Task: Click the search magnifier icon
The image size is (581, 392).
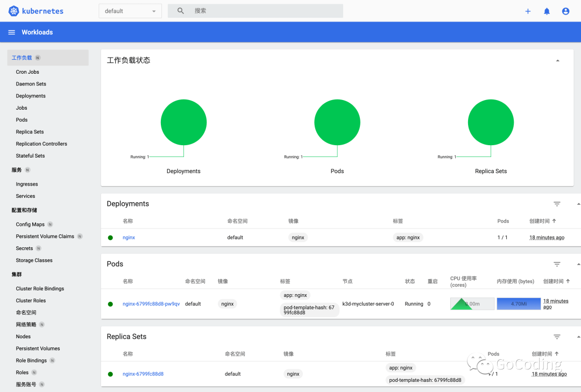Action: coord(180,11)
